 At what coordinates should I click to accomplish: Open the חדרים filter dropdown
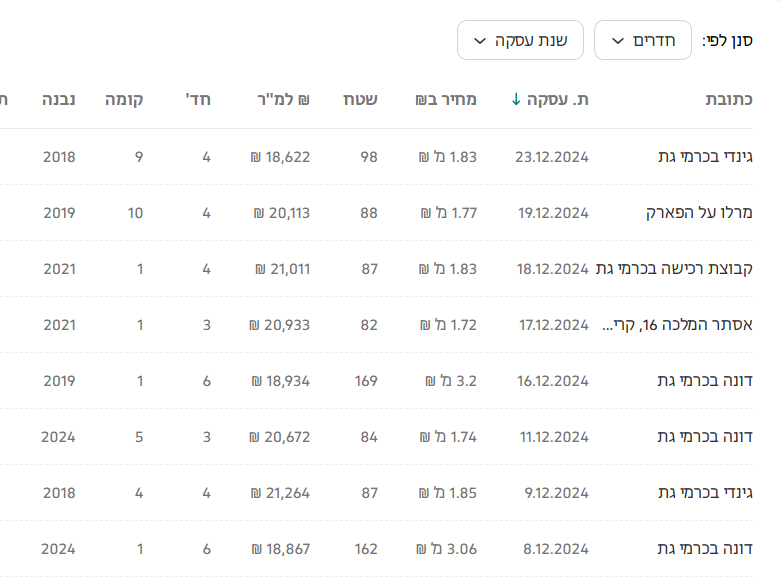point(642,41)
